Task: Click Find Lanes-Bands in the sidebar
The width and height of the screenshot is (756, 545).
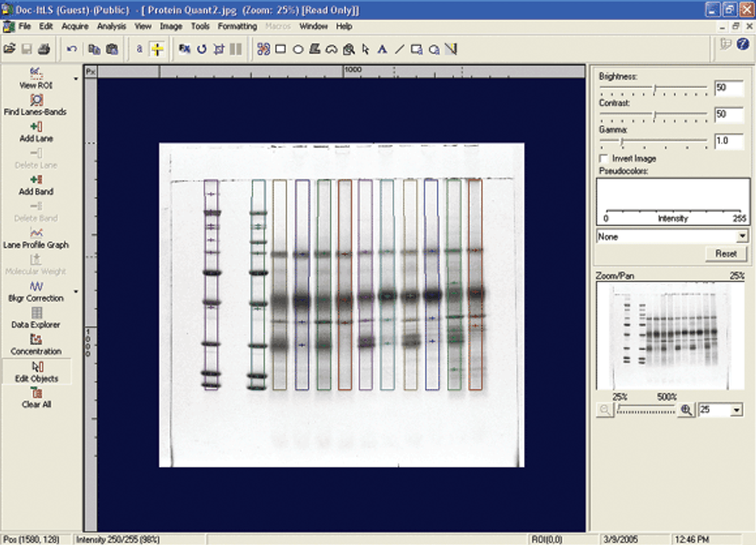Action: tap(35, 105)
